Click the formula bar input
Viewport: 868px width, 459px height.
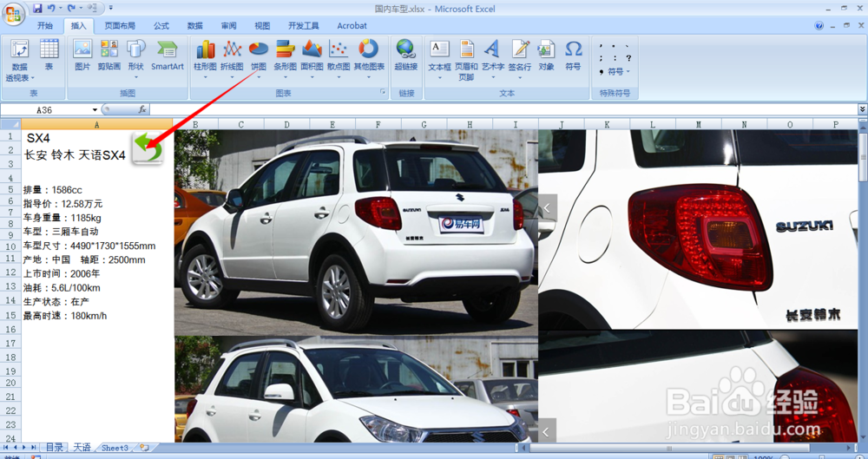point(503,109)
